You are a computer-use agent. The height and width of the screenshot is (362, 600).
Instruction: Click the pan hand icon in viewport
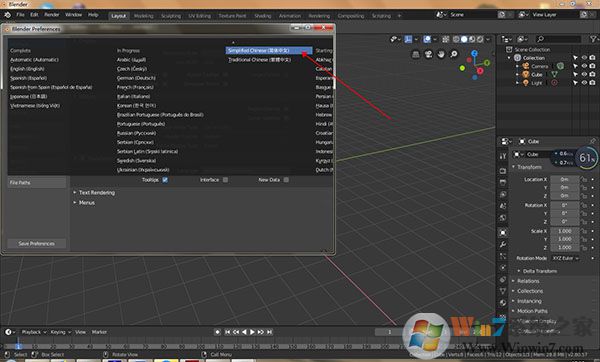(441, 54)
